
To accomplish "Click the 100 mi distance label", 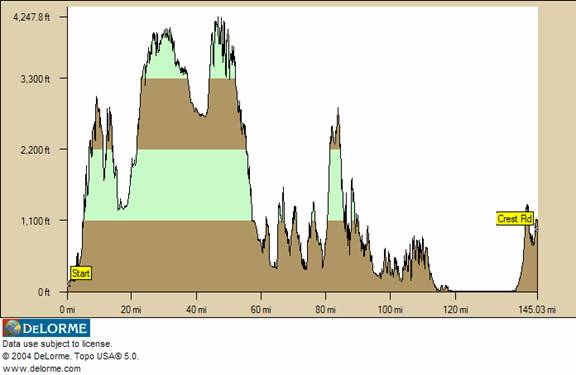I will [390, 310].
